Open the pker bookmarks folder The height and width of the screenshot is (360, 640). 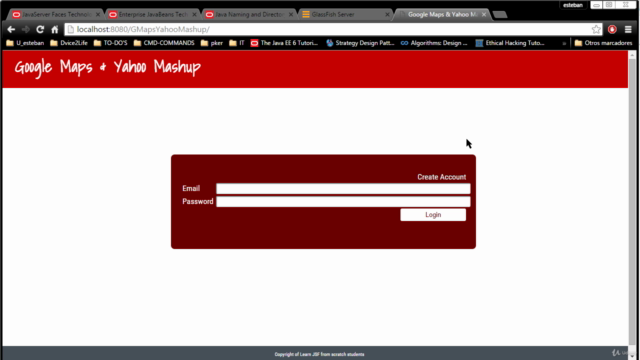coord(212,43)
